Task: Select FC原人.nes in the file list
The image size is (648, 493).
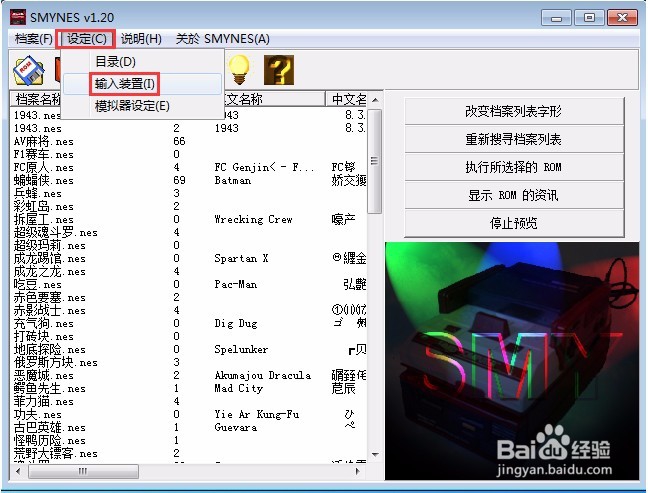Action: click(44, 167)
